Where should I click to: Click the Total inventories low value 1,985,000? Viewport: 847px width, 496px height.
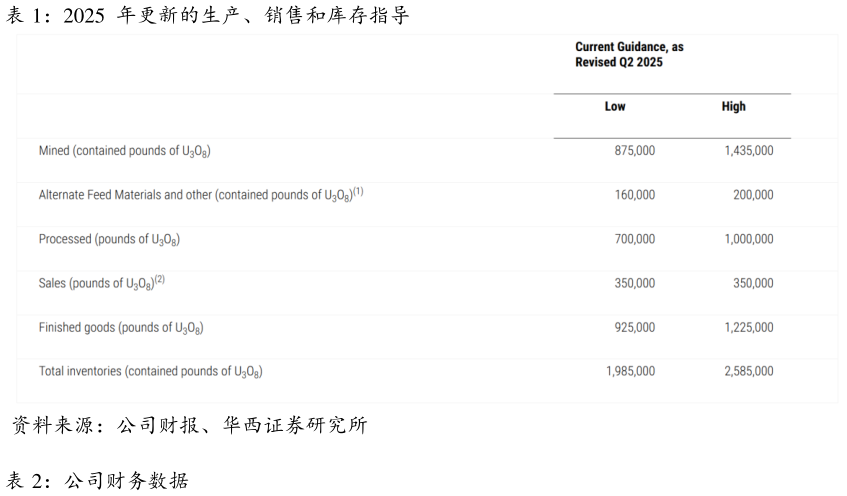631,372
